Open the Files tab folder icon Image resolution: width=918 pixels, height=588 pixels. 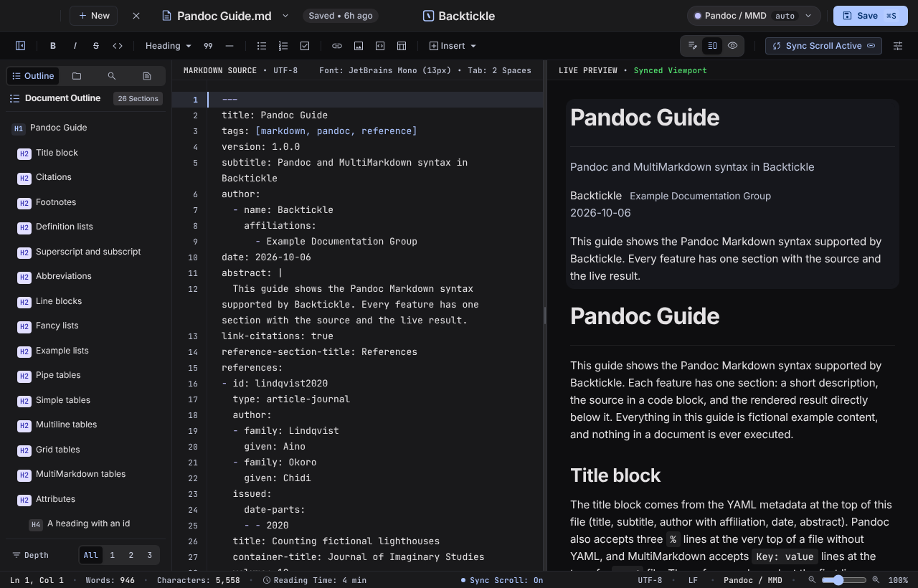(x=77, y=76)
